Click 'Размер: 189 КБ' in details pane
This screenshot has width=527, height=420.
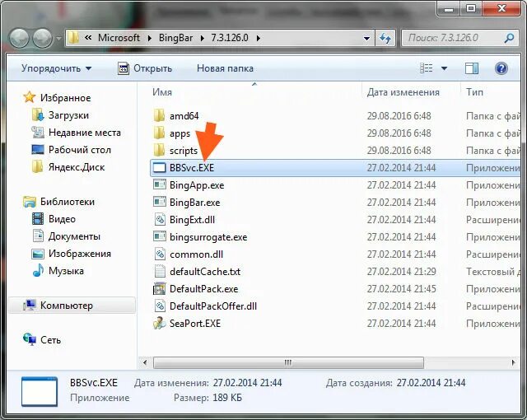[x=208, y=398]
